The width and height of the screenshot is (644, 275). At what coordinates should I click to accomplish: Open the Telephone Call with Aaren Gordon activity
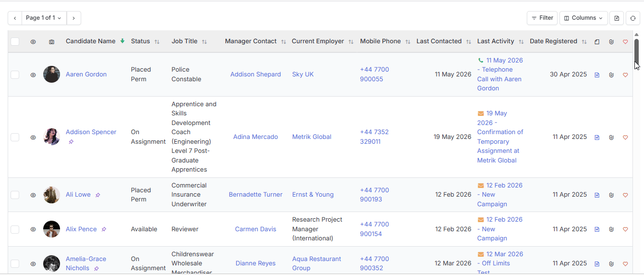[500, 75]
